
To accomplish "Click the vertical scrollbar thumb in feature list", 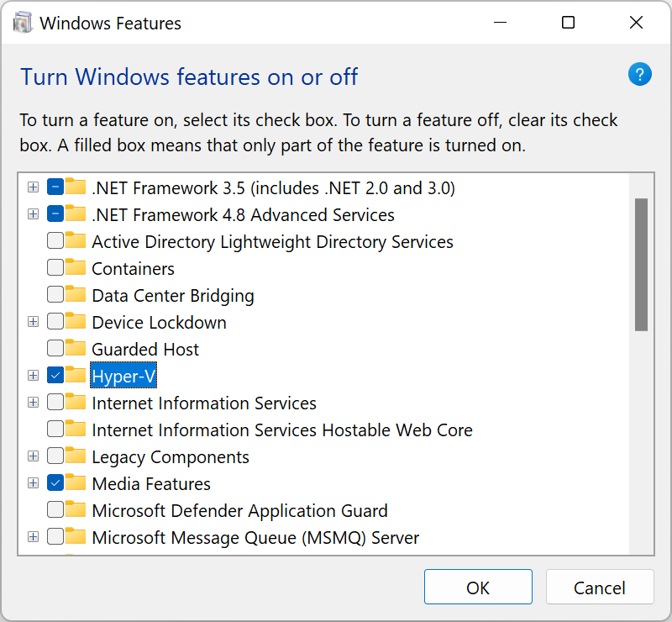I will (641, 264).
